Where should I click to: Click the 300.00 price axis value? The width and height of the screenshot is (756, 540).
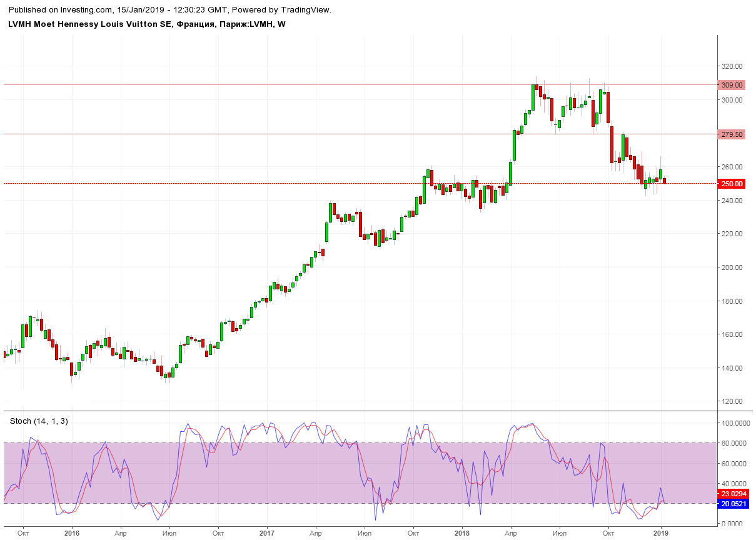point(732,100)
